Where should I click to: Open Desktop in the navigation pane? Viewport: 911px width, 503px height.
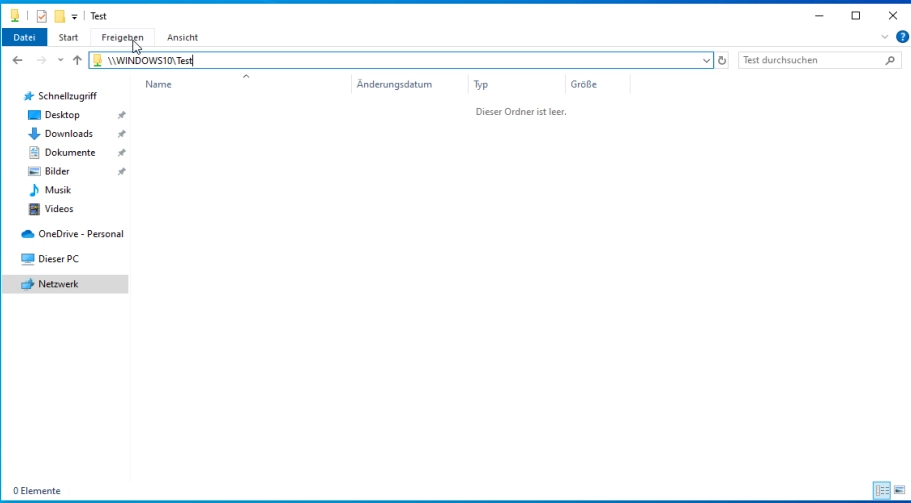(62, 114)
